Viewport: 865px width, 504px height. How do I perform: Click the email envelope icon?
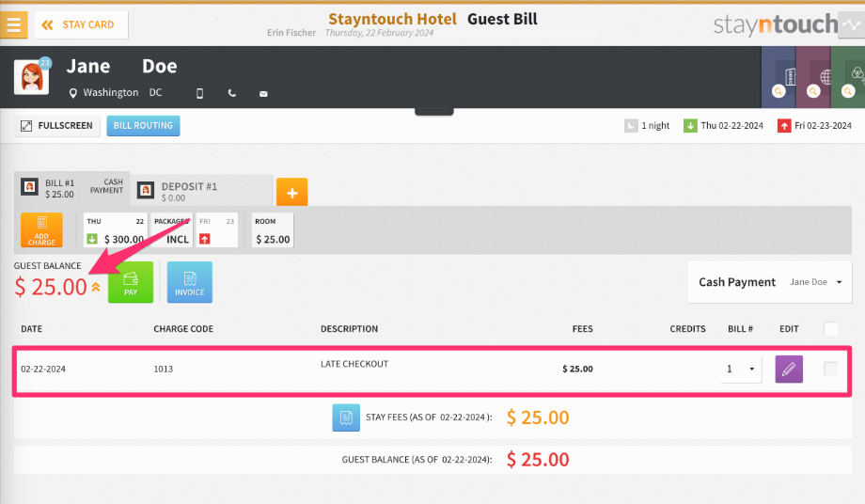[x=263, y=94]
